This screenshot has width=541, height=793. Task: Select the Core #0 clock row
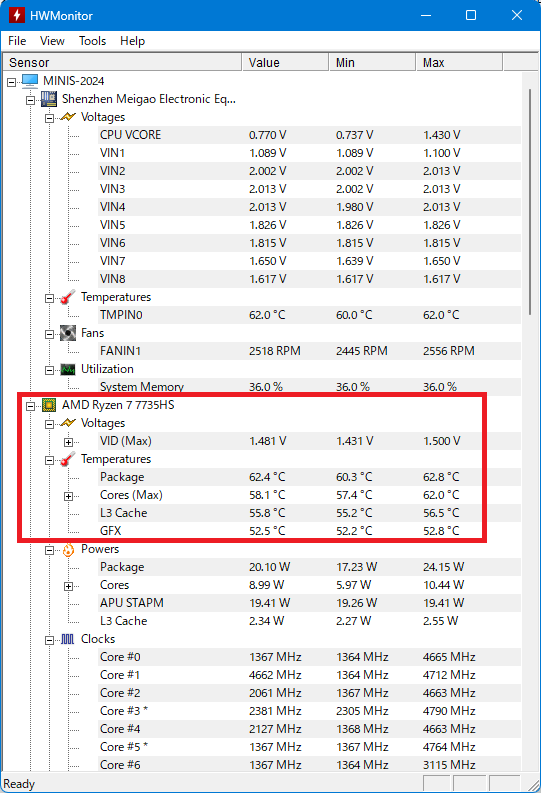pos(309,657)
